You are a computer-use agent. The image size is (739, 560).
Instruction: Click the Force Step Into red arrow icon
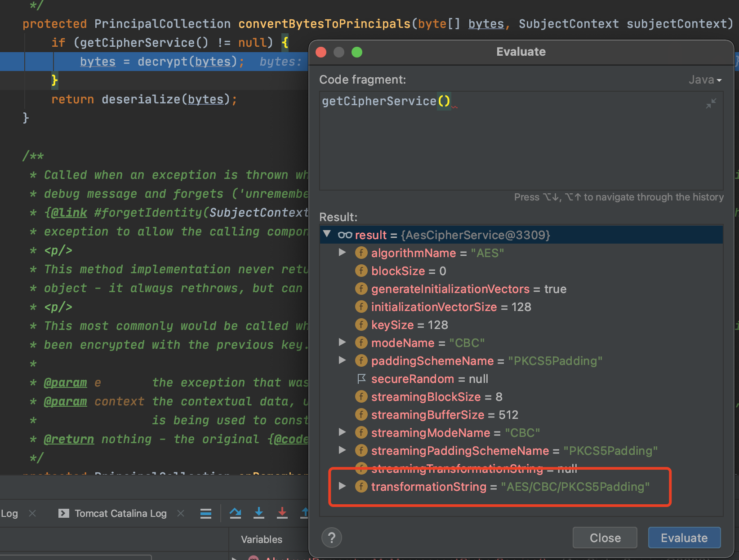point(282,513)
